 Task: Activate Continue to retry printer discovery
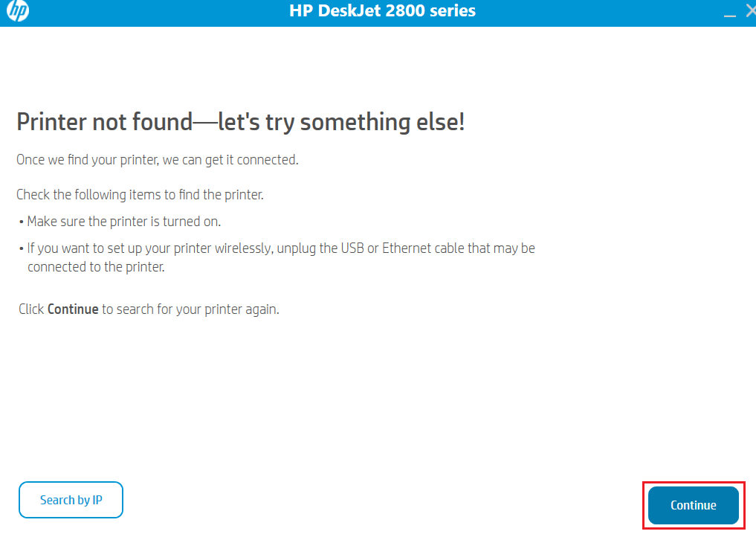pos(692,504)
